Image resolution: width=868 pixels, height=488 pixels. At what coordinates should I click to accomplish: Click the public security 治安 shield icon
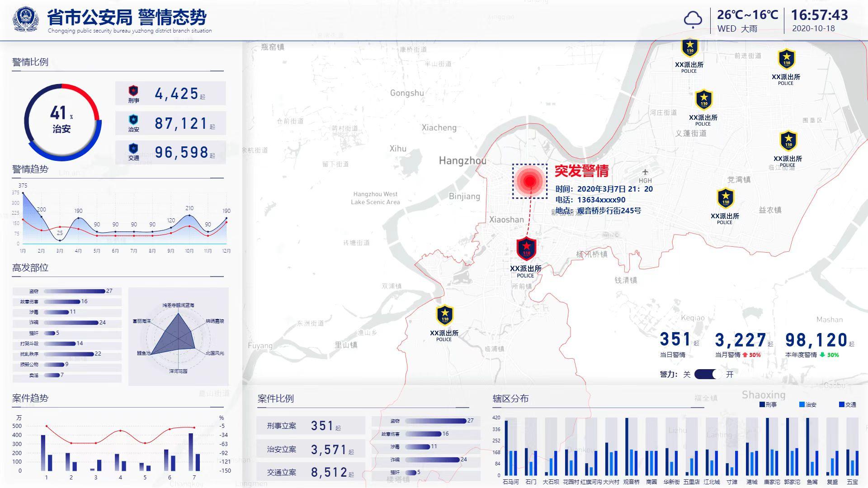coord(133,120)
